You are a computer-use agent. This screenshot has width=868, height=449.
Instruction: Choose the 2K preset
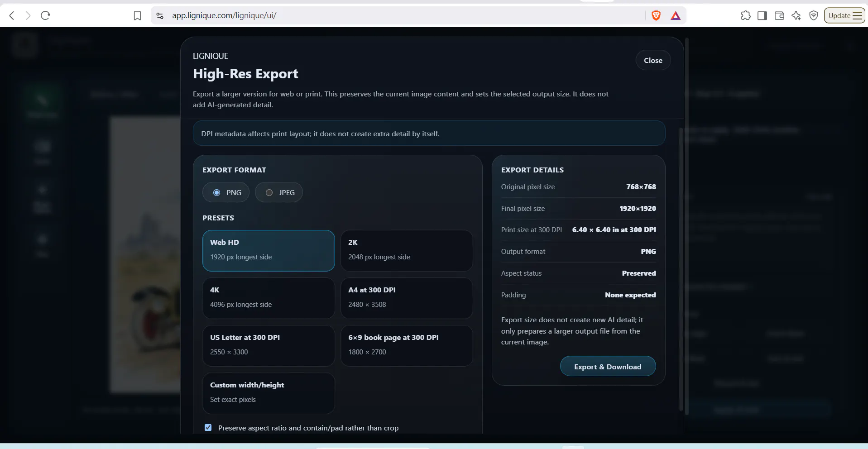[x=407, y=251]
